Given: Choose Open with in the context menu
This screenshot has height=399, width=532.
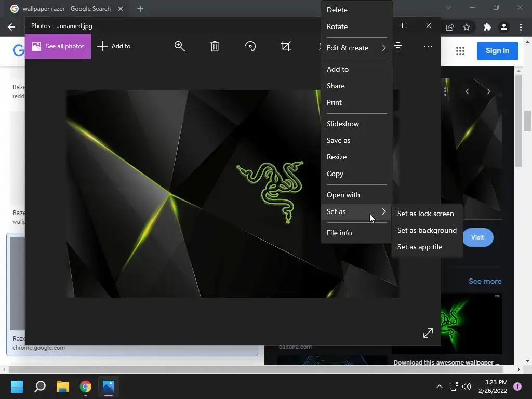Looking at the screenshot, I should click(x=356, y=195).
